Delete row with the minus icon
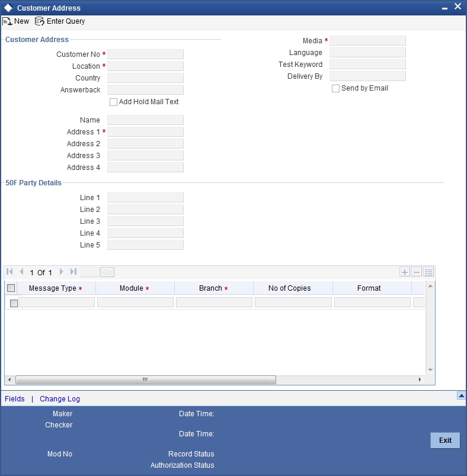The image size is (467, 476). point(417,272)
